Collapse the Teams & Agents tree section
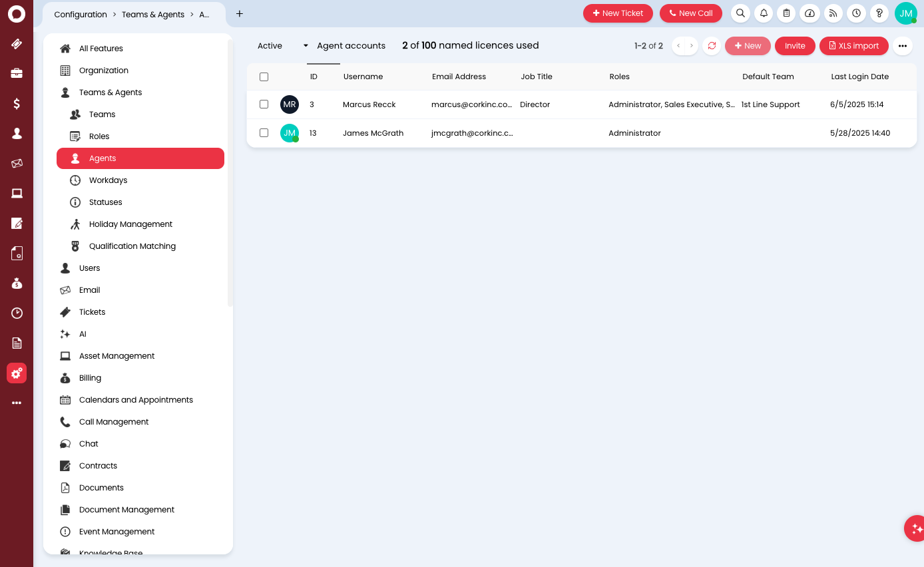 click(110, 93)
